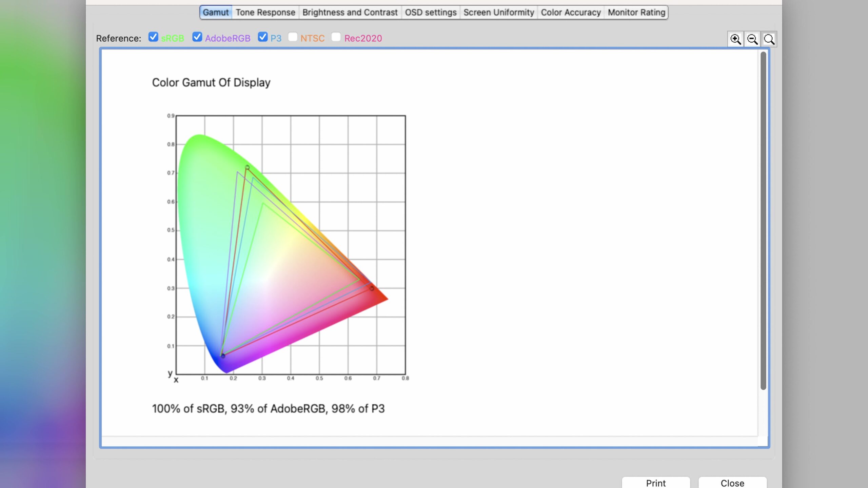
Task: Uncheck the sRGB reference checkbox
Action: tap(153, 37)
